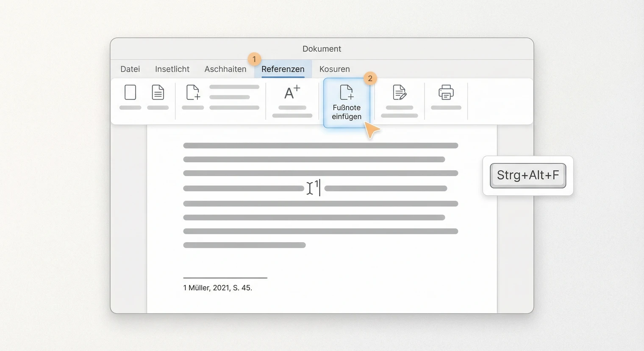Click the unlabeled page-plus icon left of A+
Screen dimensions: 644x351
[x=193, y=92]
